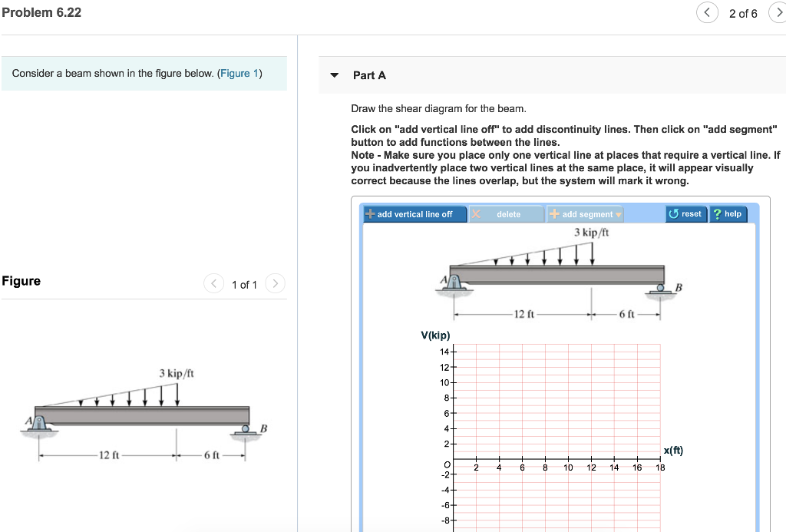
Task: Go to next problem arrow
Action: click(778, 12)
